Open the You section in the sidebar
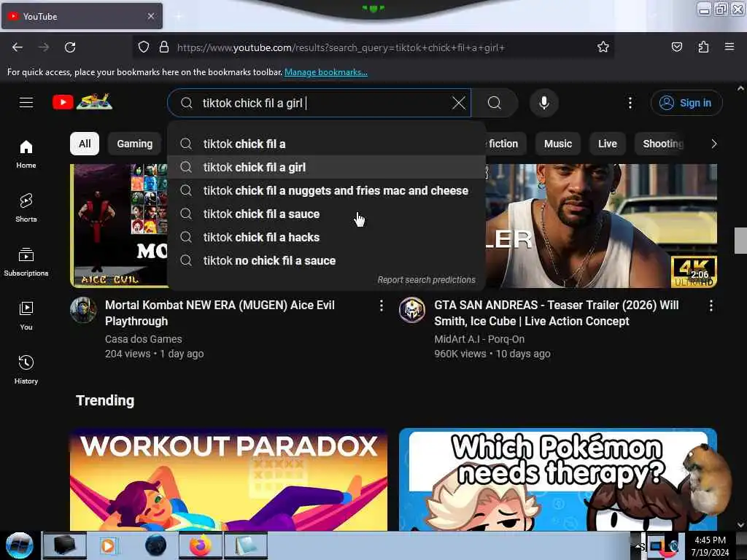 [x=26, y=316]
